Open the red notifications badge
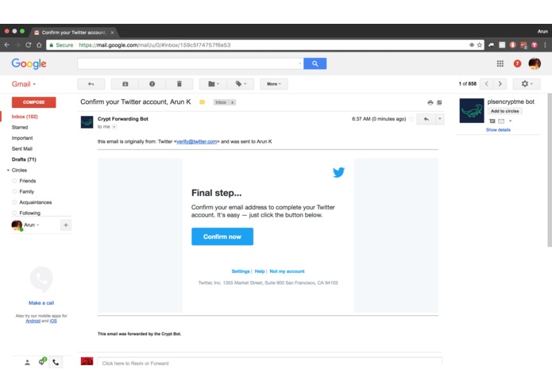Image resolution: width=552 pixels, height=392 pixels. click(x=517, y=63)
